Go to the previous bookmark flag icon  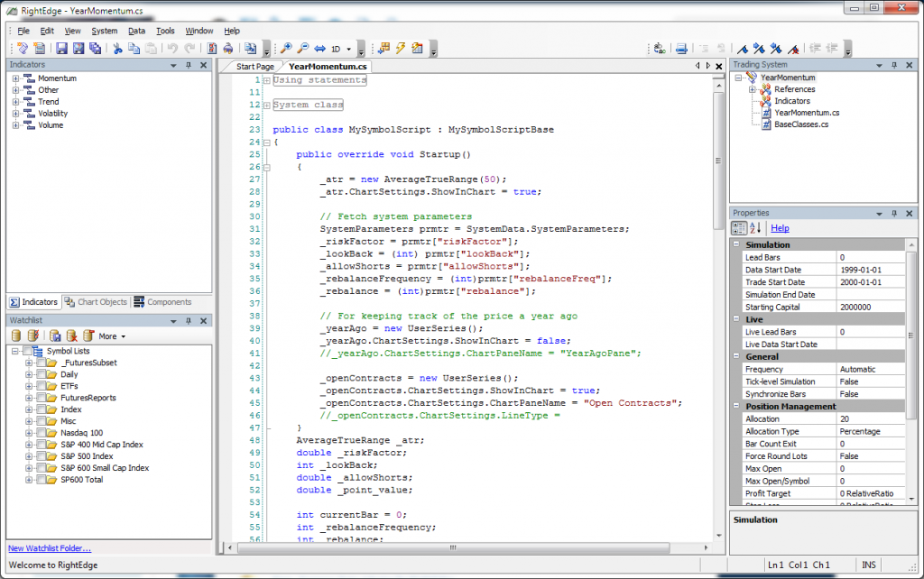point(776,49)
